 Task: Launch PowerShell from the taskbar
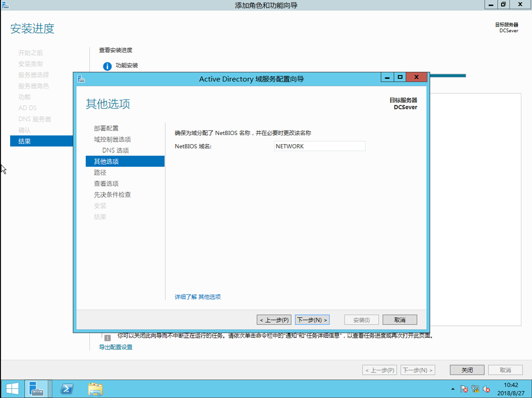coord(67,389)
